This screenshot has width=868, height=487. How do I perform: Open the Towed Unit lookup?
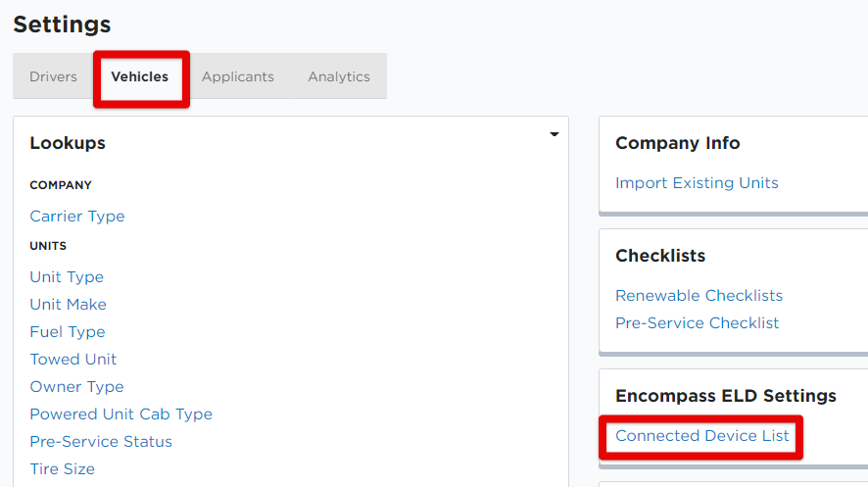coord(73,360)
